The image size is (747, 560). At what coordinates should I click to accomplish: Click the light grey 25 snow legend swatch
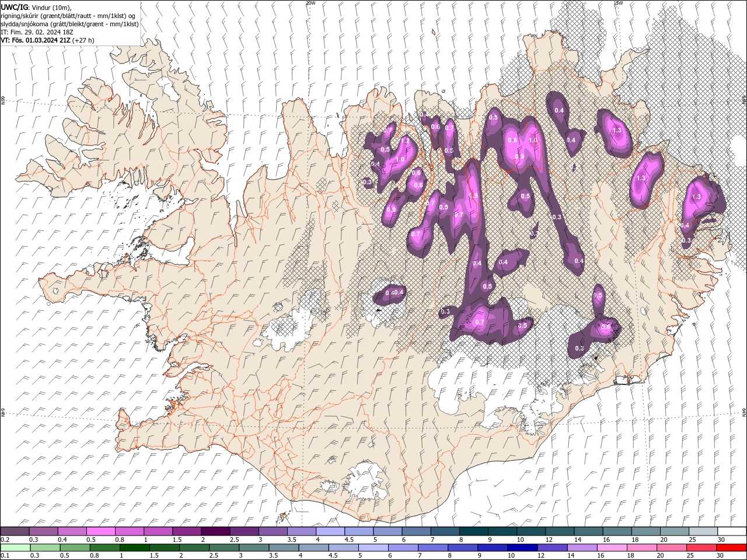[x=704, y=531]
